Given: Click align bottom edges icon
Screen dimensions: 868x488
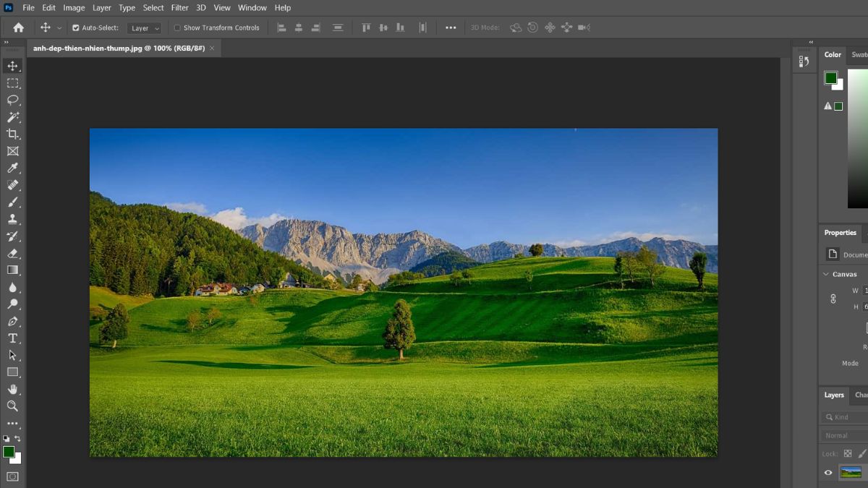Looking at the screenshot, I should click(400, 27).
